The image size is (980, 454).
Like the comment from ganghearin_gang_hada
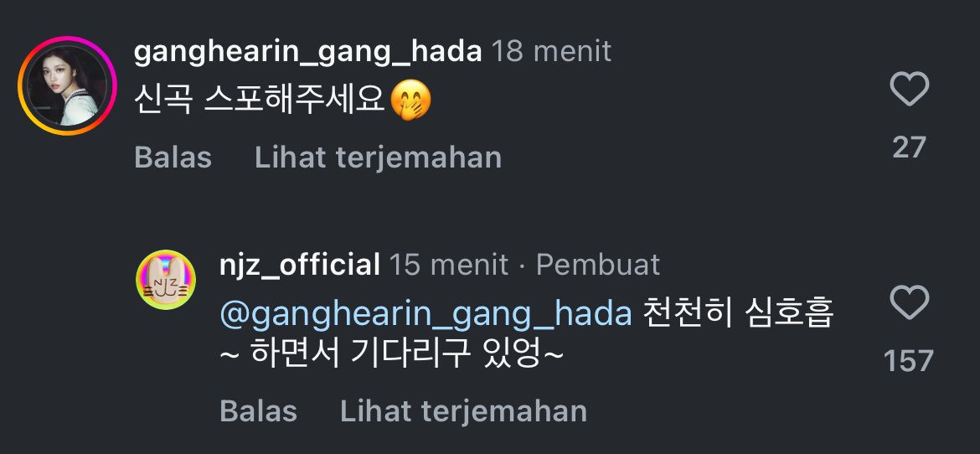(909, 90)
